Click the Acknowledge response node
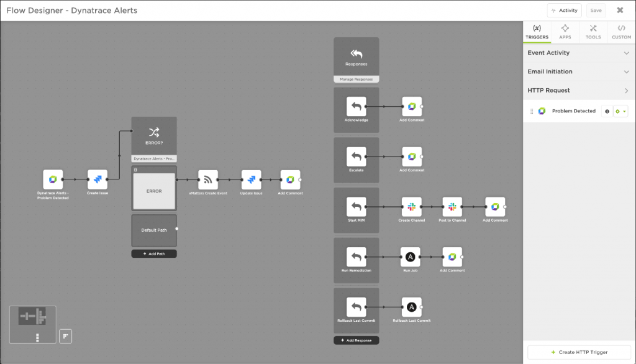Image resolution: width=636 pixels, height=364 pixels. [356, 107]
